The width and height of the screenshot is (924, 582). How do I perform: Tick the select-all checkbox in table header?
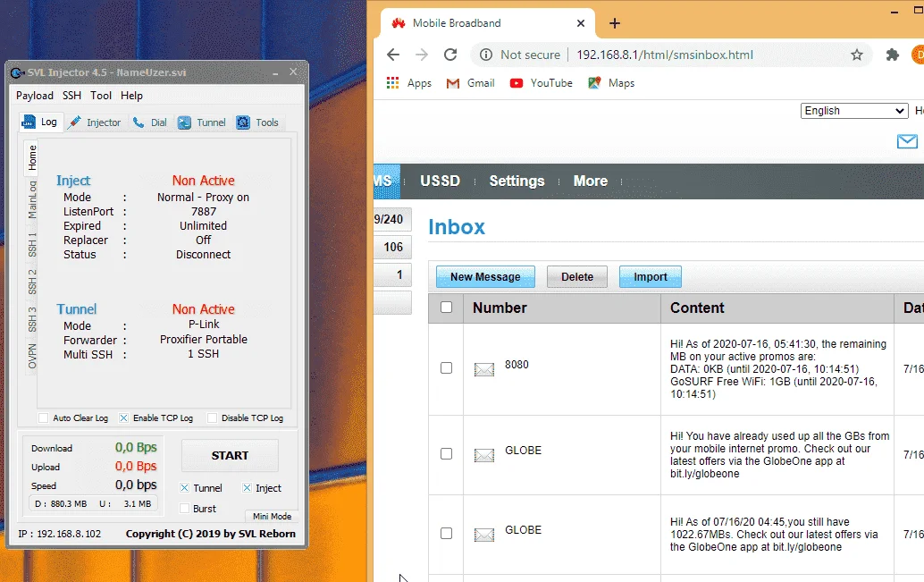coord(446,308)
